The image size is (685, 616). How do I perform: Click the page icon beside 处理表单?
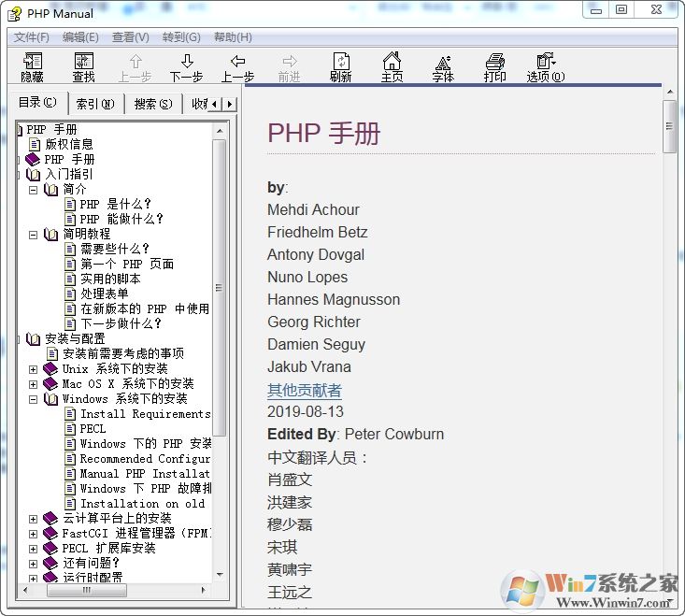pyautogui.click(x=70, y=294)
